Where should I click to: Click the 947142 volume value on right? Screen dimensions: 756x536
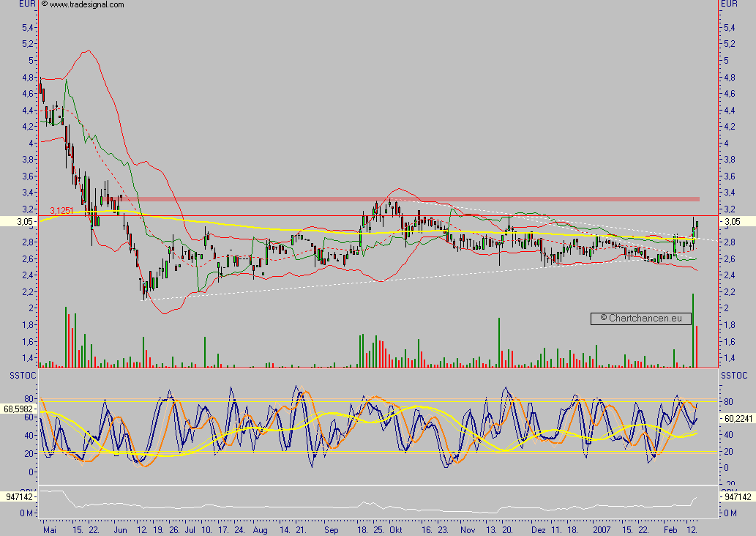(737, 497)
